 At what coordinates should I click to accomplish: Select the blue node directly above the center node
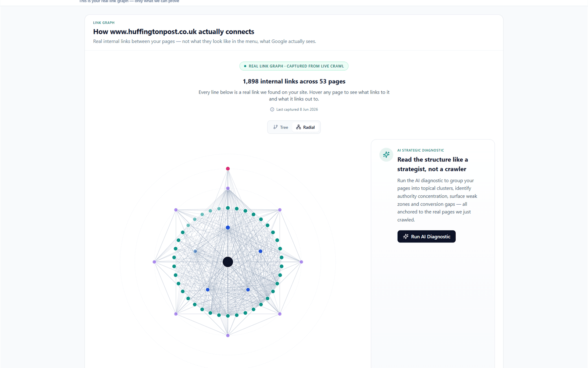(228, 228)
